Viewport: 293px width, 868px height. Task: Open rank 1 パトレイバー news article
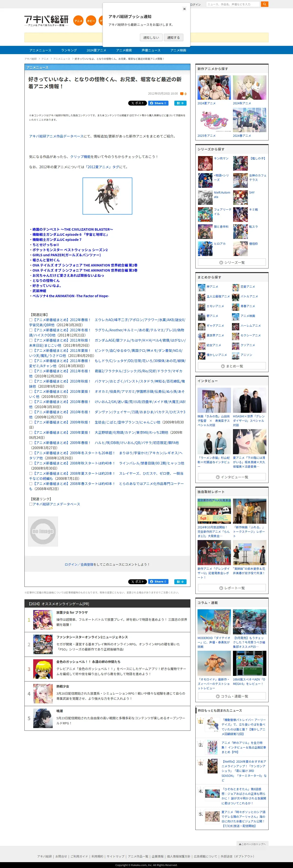pyautogui.click(x=244, y=727)
